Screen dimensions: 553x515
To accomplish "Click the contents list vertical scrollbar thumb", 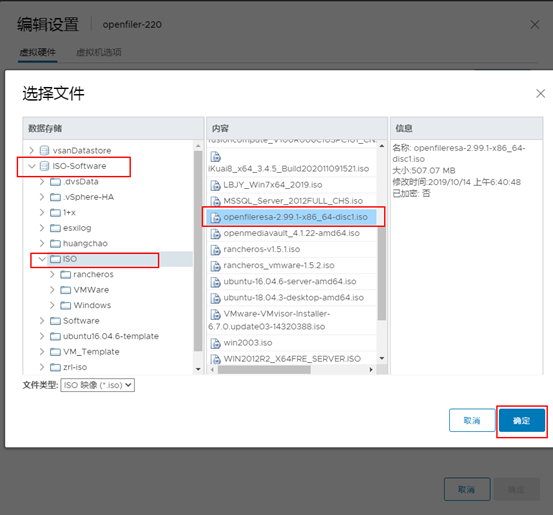I will [382, 273].
